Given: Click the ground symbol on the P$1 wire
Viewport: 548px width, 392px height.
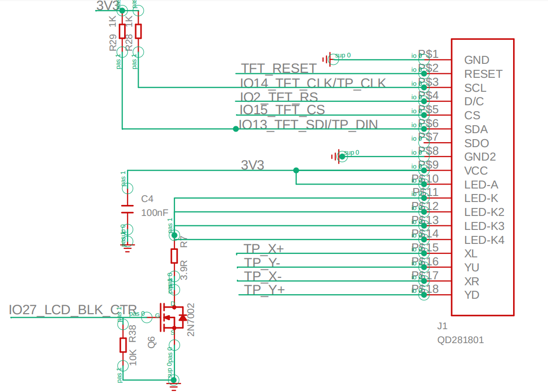Looking at the screenshot, I should (327, 59).
